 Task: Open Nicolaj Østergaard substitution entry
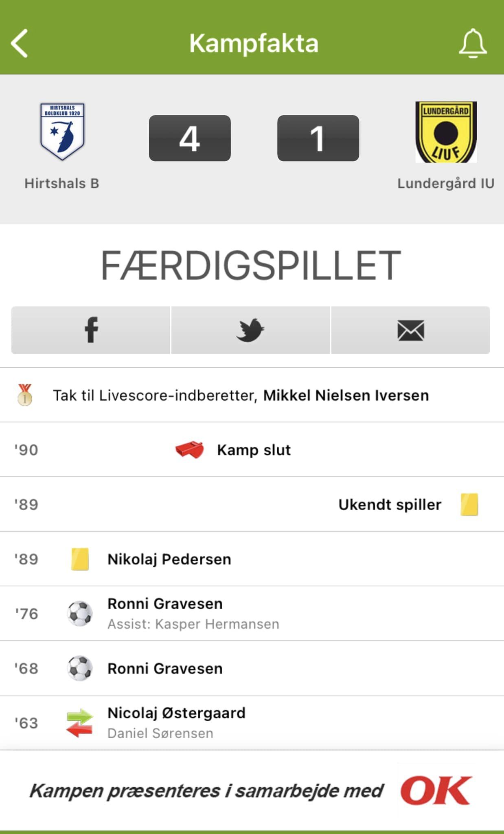click(176, 713)
